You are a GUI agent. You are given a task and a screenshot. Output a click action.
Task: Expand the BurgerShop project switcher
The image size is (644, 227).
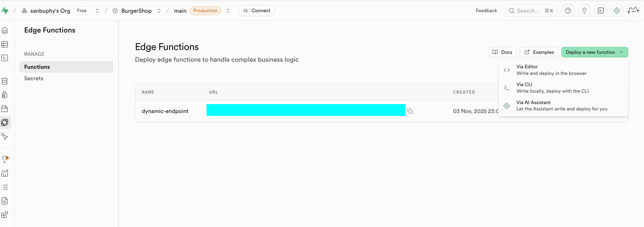(159, 11)
